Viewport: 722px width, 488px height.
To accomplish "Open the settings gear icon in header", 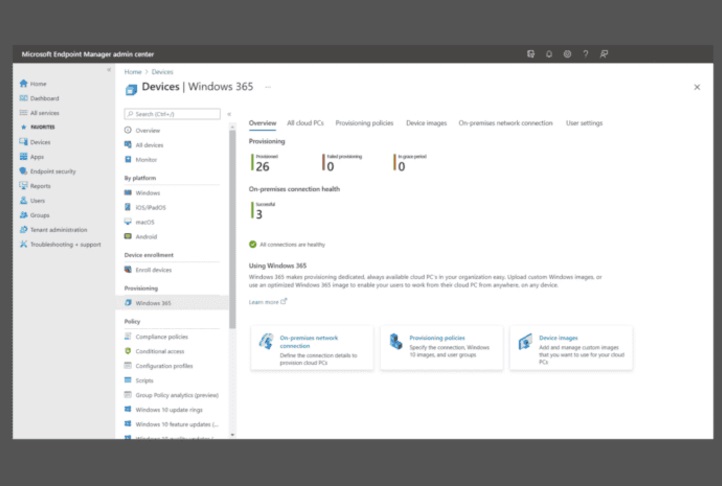I will click(x=567, y=54).
